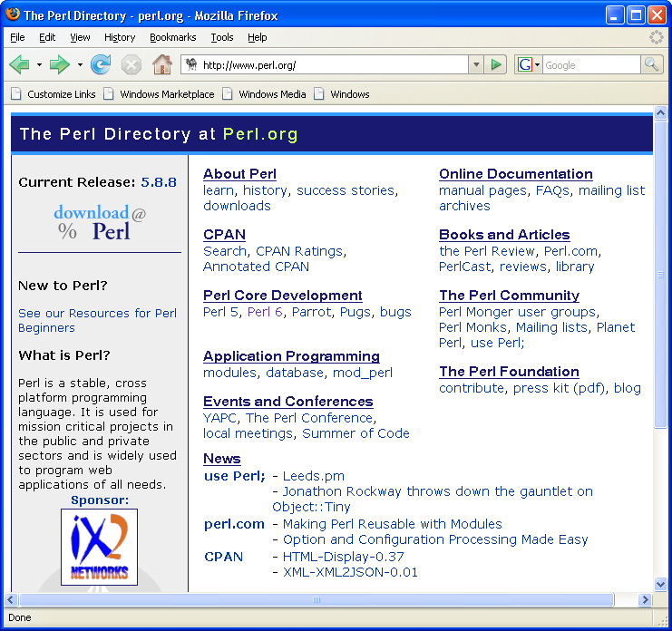Click See our Resources for Perl Beginners
This screenshot has height=631, width=672.
[97, 320]
